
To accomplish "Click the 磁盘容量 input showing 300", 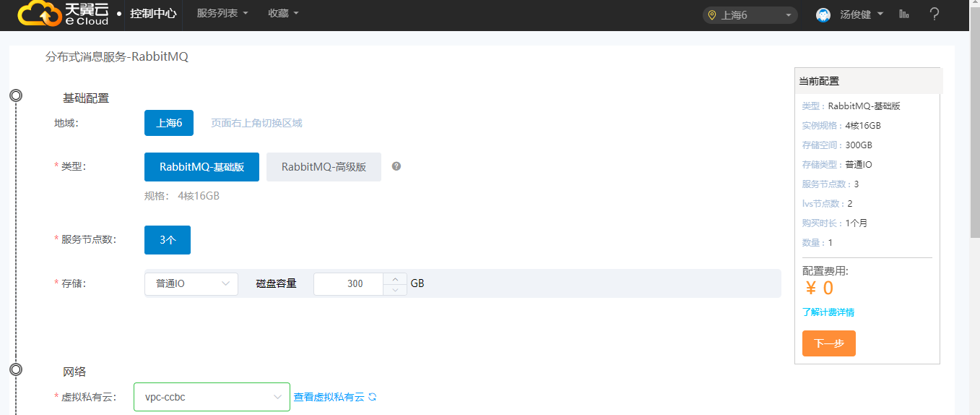I will tap(349, 283).
